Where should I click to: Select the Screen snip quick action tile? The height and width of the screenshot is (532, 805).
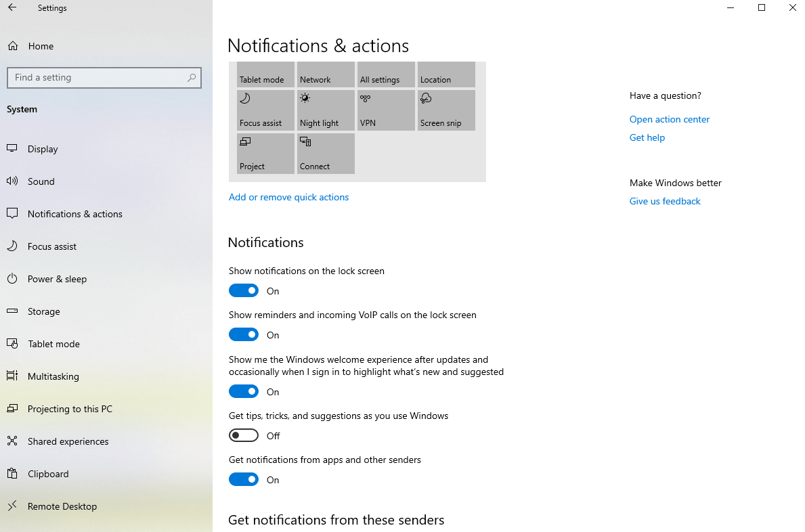(x=446, y=110)
